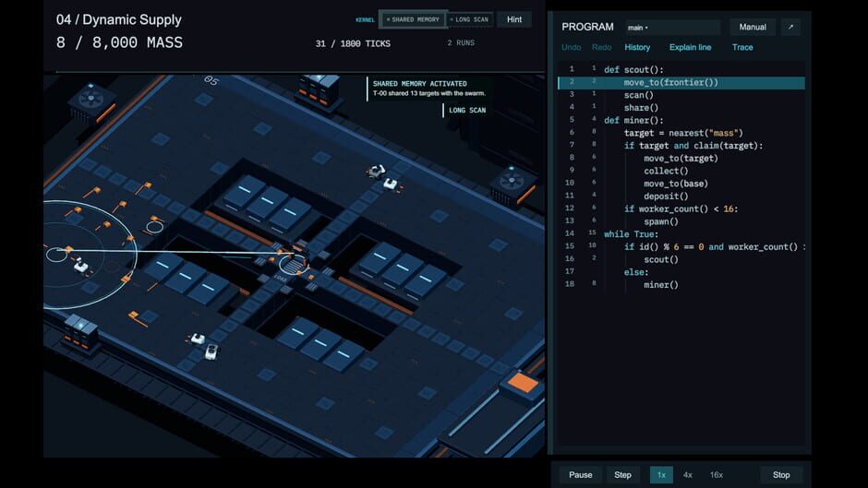Open the Manual
The height and width of the screenshot is (488, 868).
point(753,27)
